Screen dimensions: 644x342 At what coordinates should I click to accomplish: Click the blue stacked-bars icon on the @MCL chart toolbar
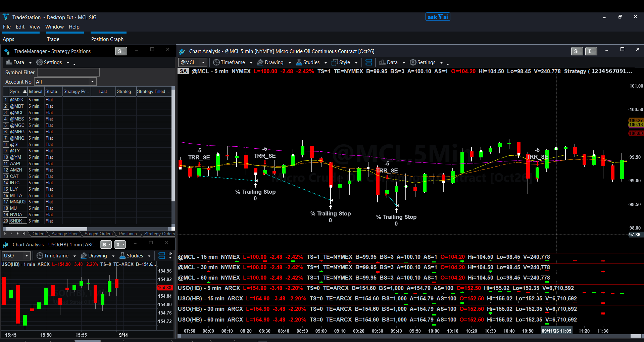pos(368,62)
